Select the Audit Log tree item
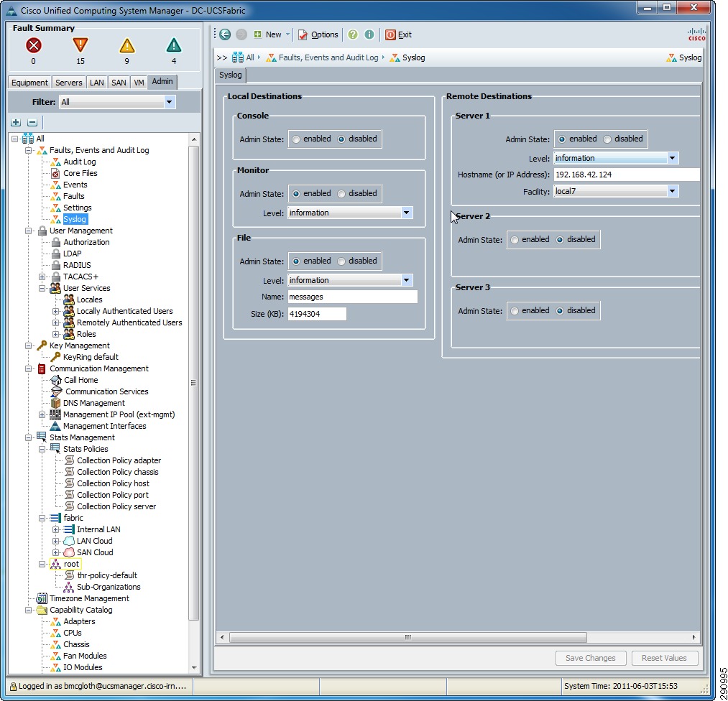728x701 pixels. click(79, 162)
